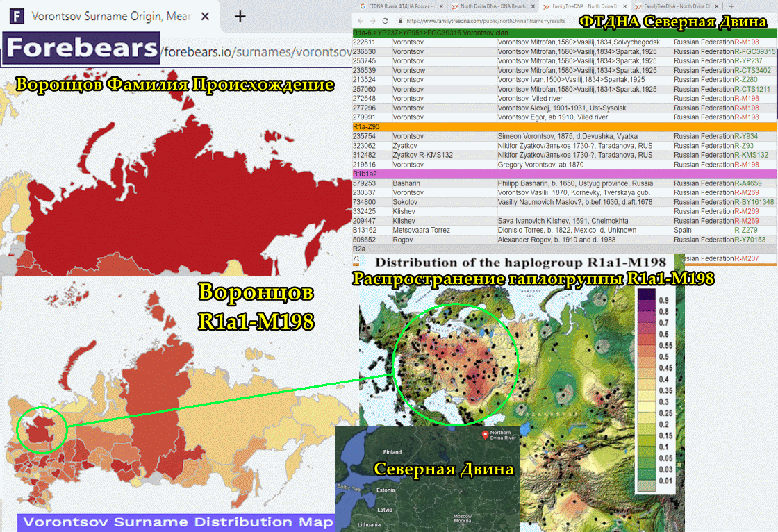Screen dimensions: 778x532
Task: Click the 0.9 dark purple legend swatch
Action: [x=647, y=294]
